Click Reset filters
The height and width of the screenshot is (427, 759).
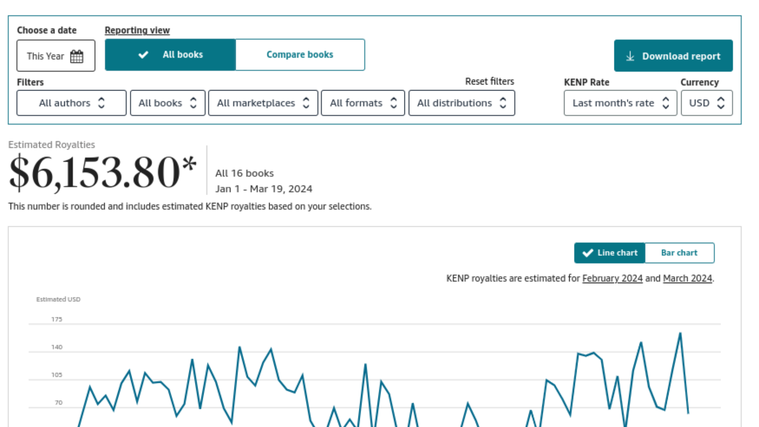click(489, 82)
